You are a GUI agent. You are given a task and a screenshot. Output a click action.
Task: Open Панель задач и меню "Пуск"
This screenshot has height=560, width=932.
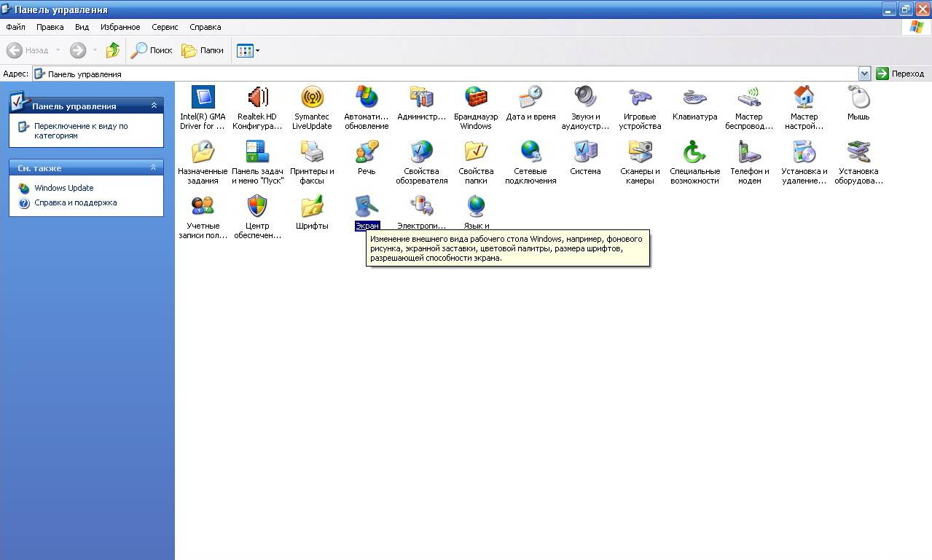pyautogui.click(x=257, y=151)
